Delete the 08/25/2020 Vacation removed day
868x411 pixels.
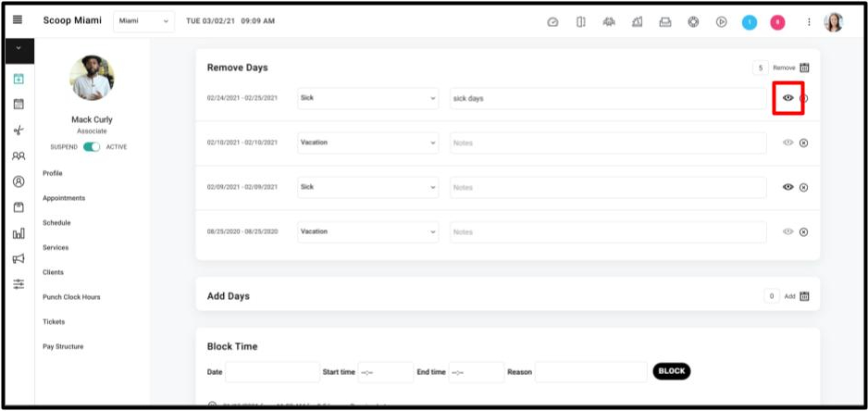(804, 232)
